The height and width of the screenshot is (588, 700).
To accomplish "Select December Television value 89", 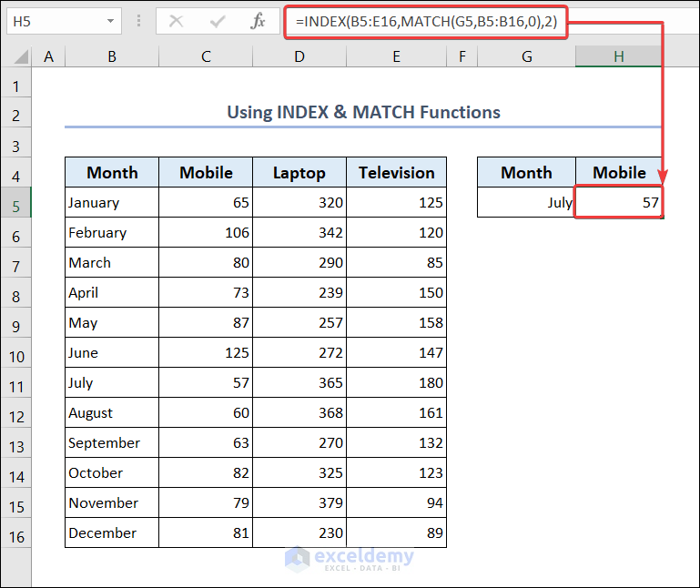I will 397,532.
